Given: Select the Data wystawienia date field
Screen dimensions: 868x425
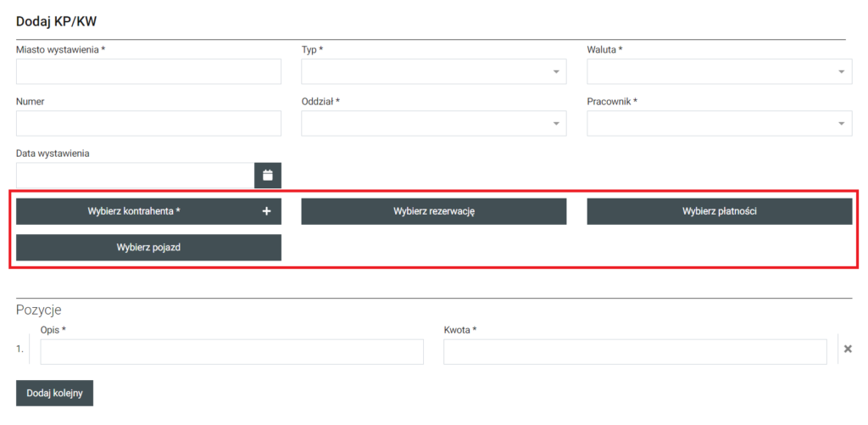Looking at the screenshot, I should click(x=135, y=176).
